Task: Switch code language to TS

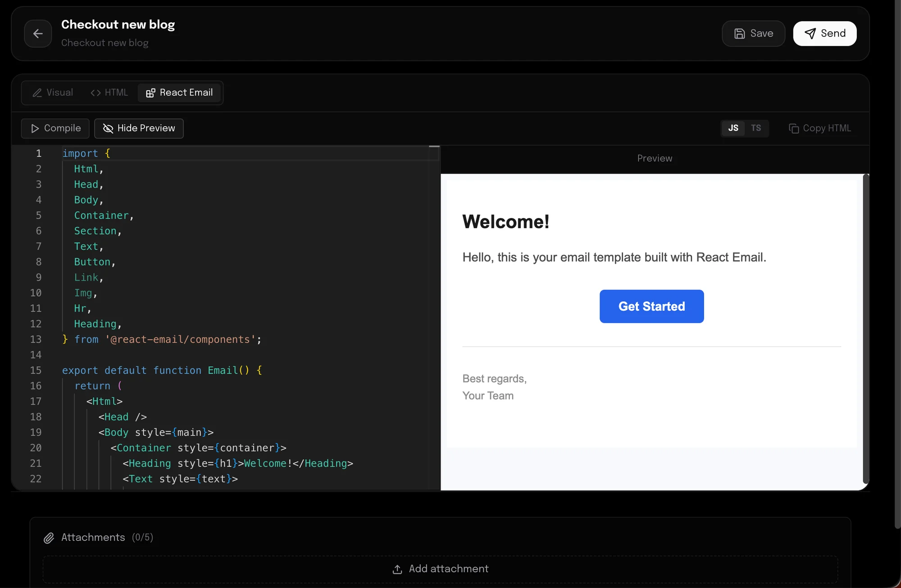Action: click(x=755, y=128)
